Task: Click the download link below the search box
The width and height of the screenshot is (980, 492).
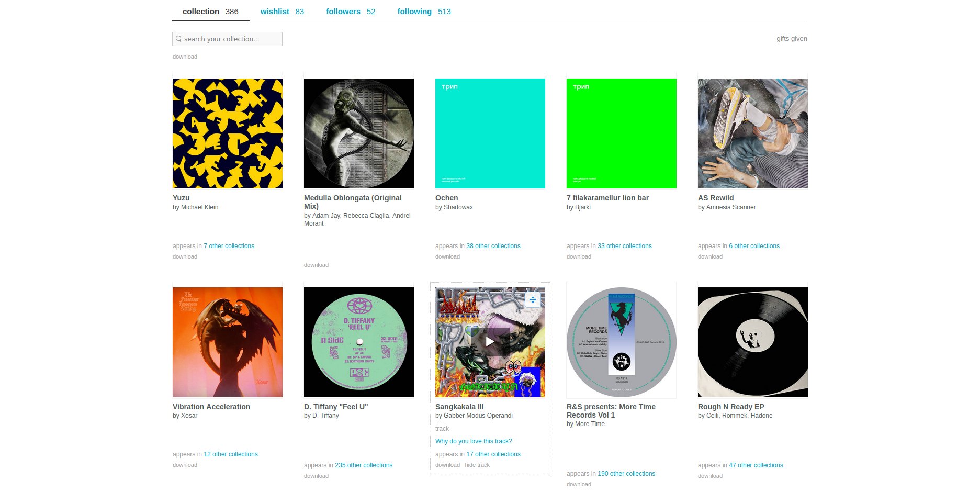Action: tap(185, 57)
